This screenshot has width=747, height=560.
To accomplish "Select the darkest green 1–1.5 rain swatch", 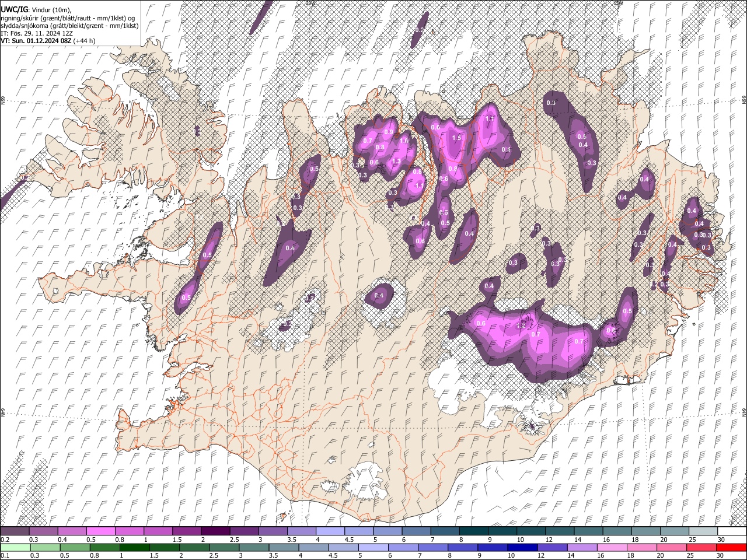I will click(x=134, y=547).
